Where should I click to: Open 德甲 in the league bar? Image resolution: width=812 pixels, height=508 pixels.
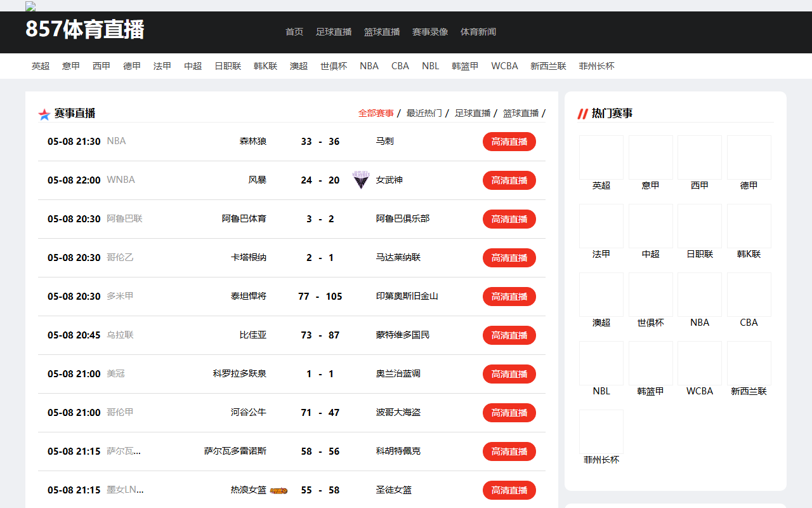132,66
